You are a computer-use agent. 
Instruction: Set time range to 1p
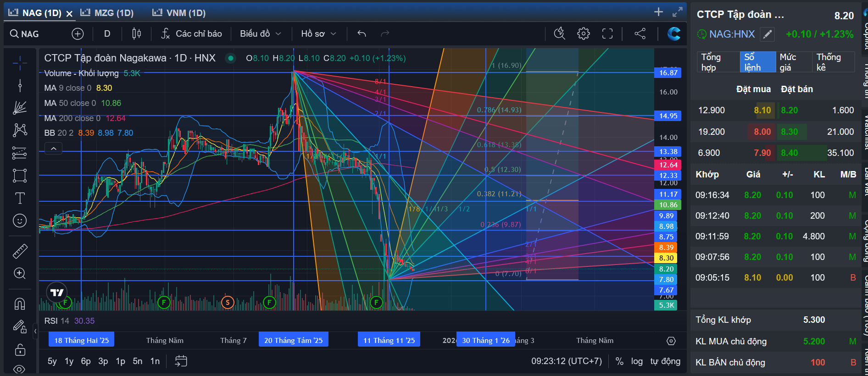(x=120, y=361)
